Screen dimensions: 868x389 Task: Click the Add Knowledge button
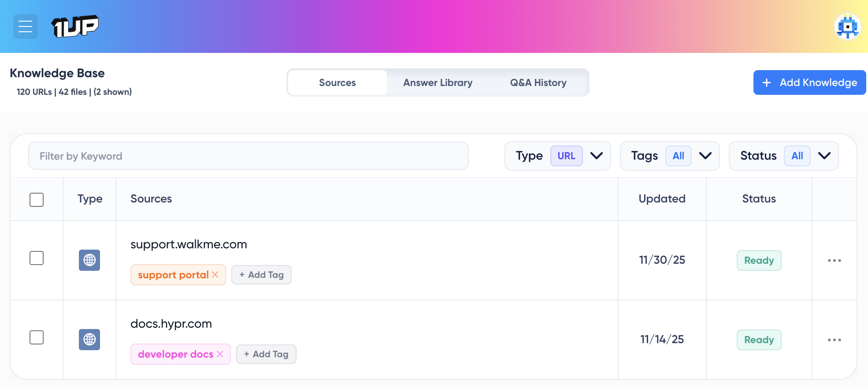[809, 82]
